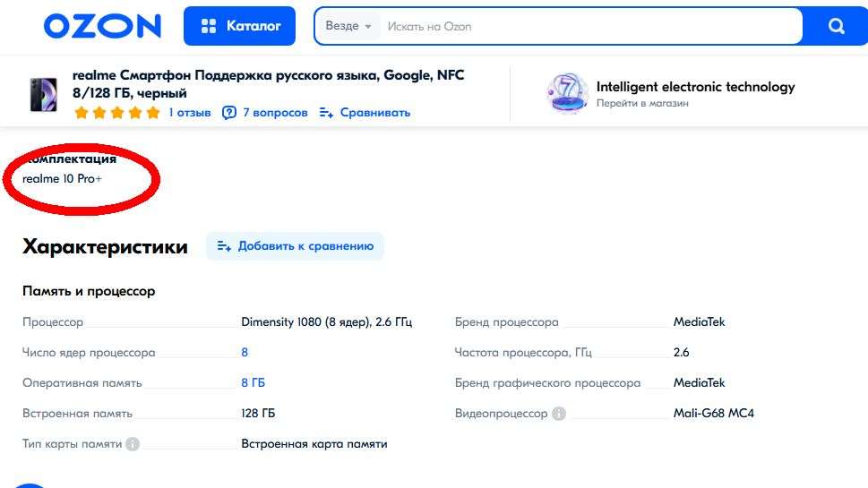Select the Dimensity 1080 processor value

[x=327, y=322]
